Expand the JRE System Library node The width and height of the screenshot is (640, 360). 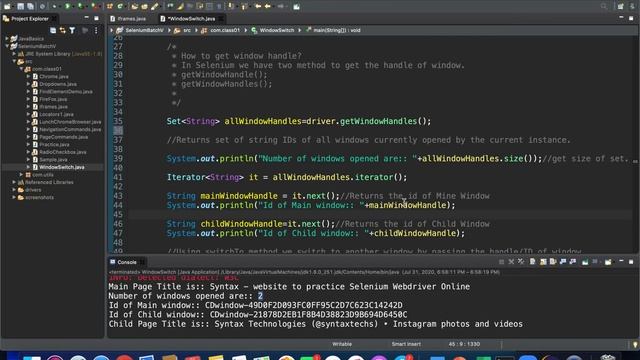[14, 54]
